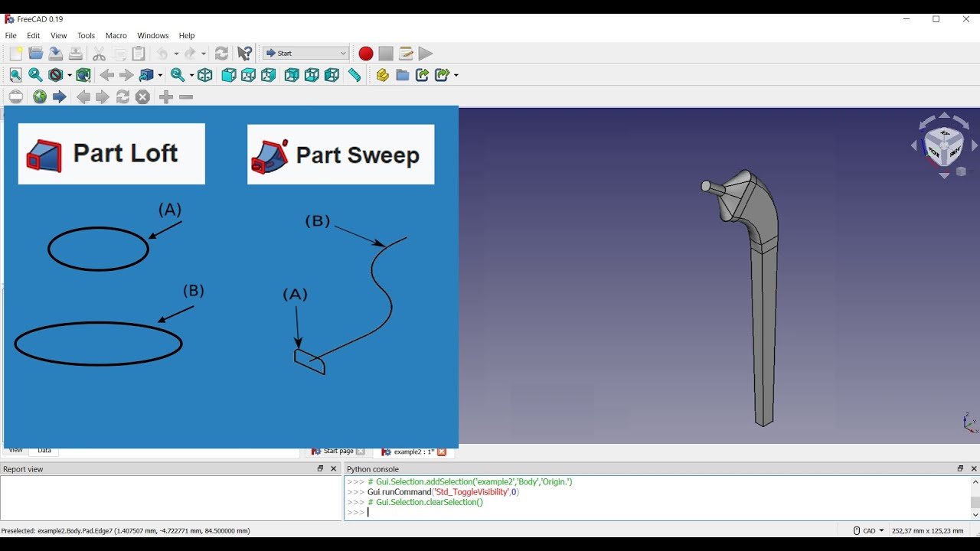Open a document with folder icon
The width and height of the screenshot is (980, 551).
(x=35, y=54)
